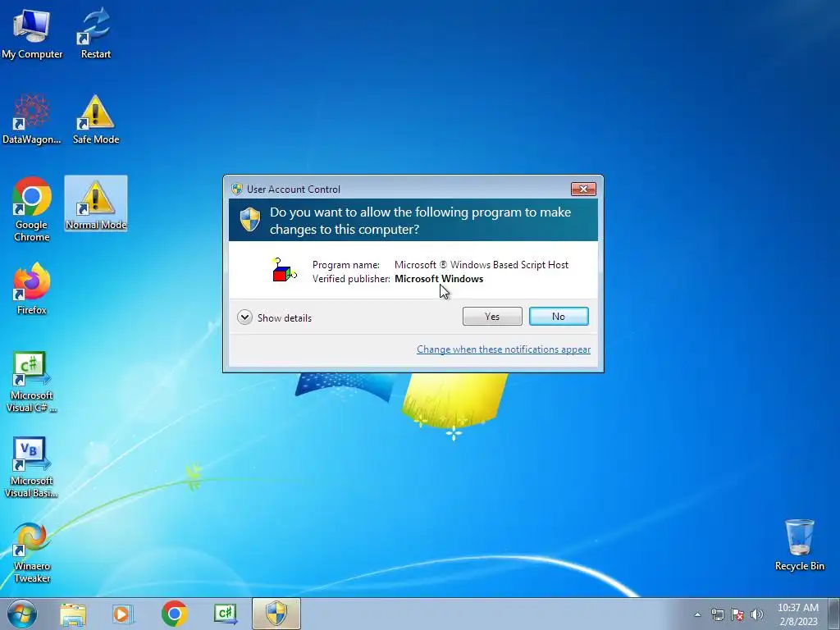Select the Normal Mode desktop shortcut
Viewport: 840px width, 630px height.
(x=96, y=204)
